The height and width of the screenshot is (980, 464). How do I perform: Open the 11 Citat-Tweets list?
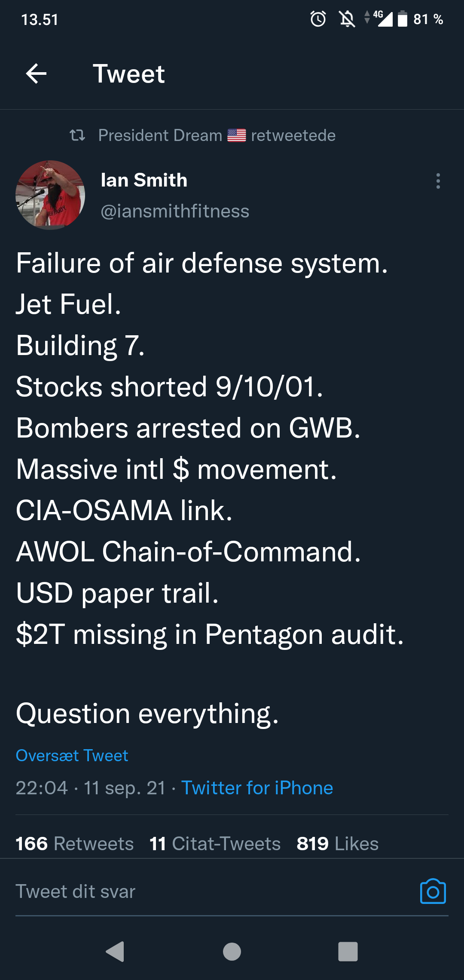click(214, 843)
